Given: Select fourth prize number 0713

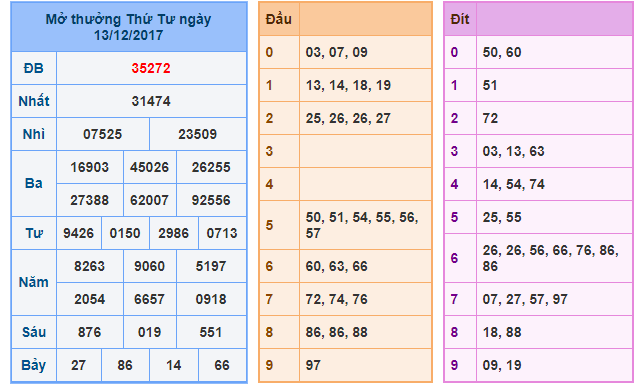Looking at the screenshot, I should point(222,233).
